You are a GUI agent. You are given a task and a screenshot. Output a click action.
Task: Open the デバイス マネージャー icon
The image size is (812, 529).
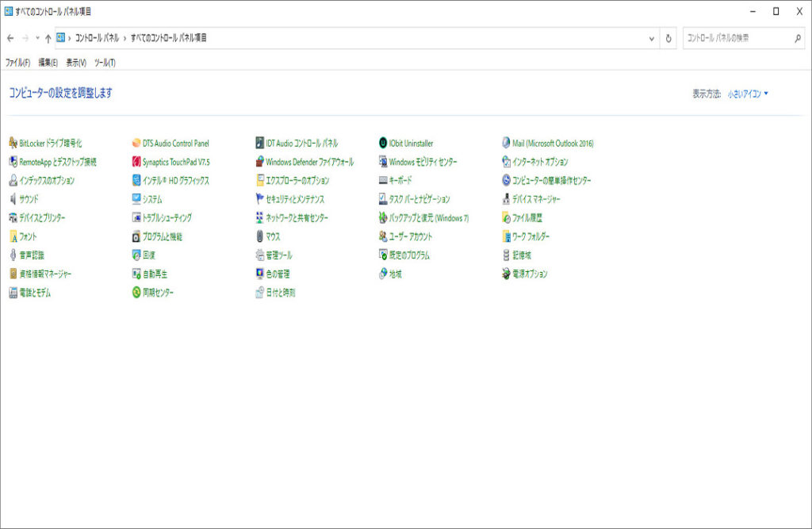pyautogui.click(x=506, y=199)
